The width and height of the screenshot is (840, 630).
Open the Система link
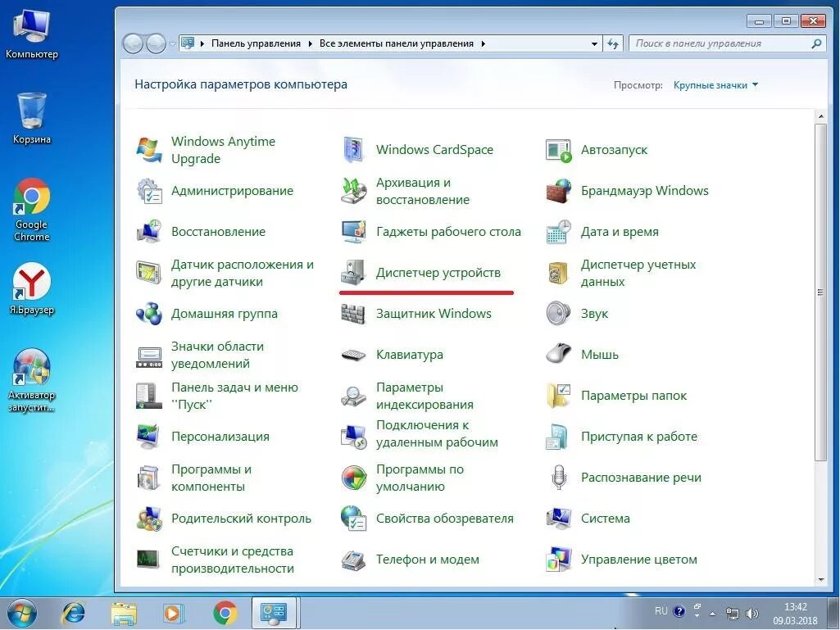[x=606, y=519]
